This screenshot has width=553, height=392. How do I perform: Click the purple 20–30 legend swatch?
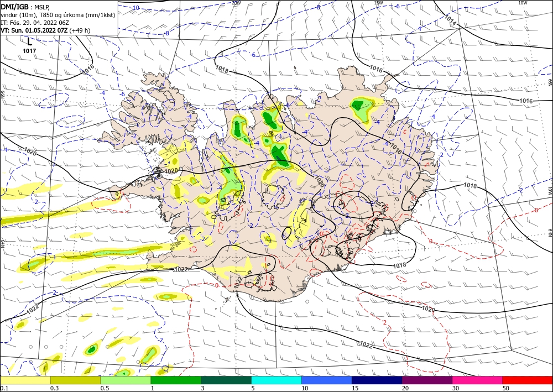point(427,380)
